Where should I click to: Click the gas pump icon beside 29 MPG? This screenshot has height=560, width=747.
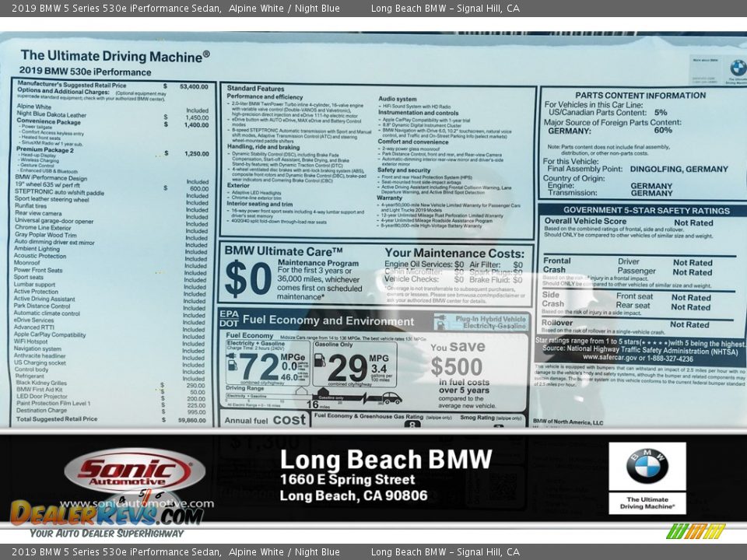[x=319, y=361]
